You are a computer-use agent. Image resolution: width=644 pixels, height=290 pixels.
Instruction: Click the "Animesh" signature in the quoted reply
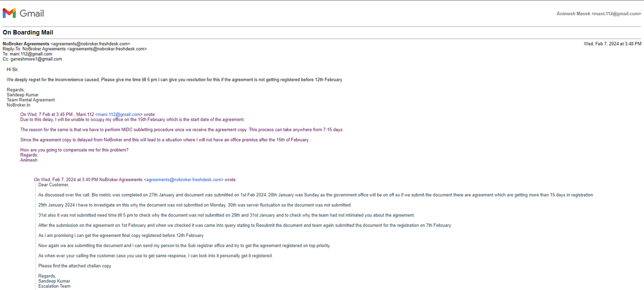pos(29,160)
